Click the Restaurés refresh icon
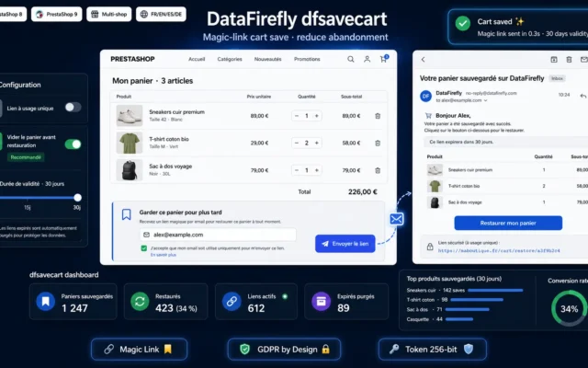Screen dimensions: 588x368 click(140, 301)
